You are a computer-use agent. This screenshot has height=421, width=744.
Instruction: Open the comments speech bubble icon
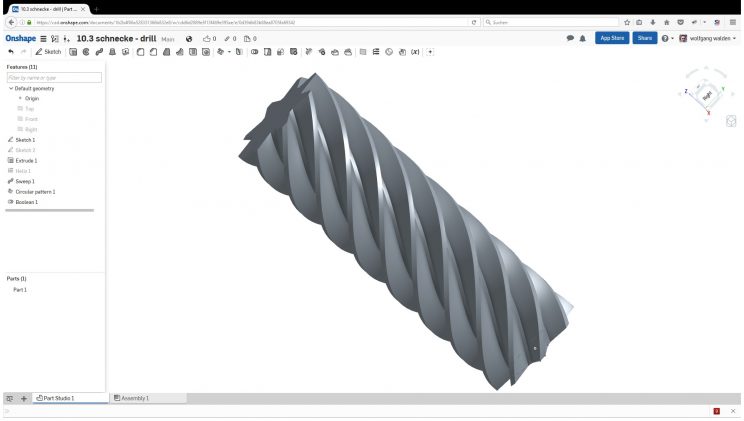pos(570,38)
